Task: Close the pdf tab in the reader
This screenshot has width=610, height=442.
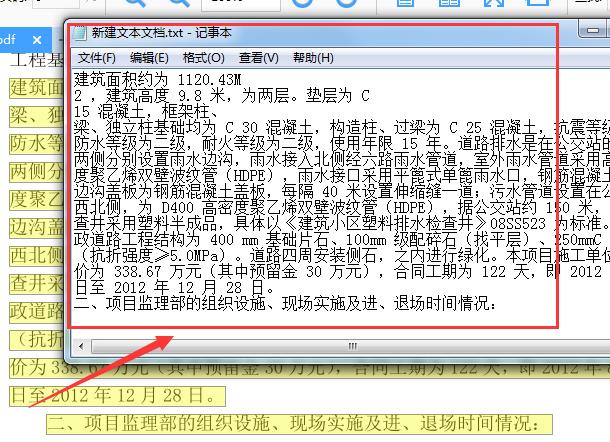Action: click(x=37, y=40)
